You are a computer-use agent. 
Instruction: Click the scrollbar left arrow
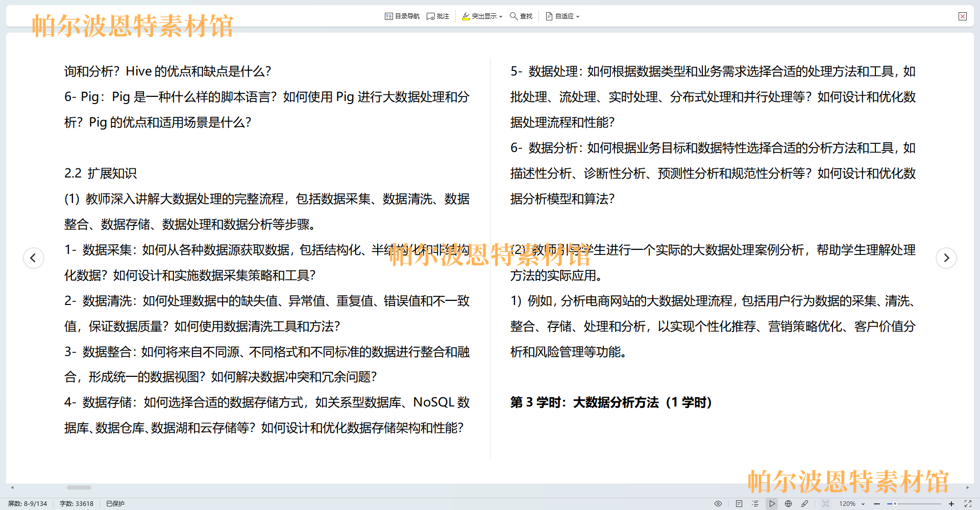12,488
